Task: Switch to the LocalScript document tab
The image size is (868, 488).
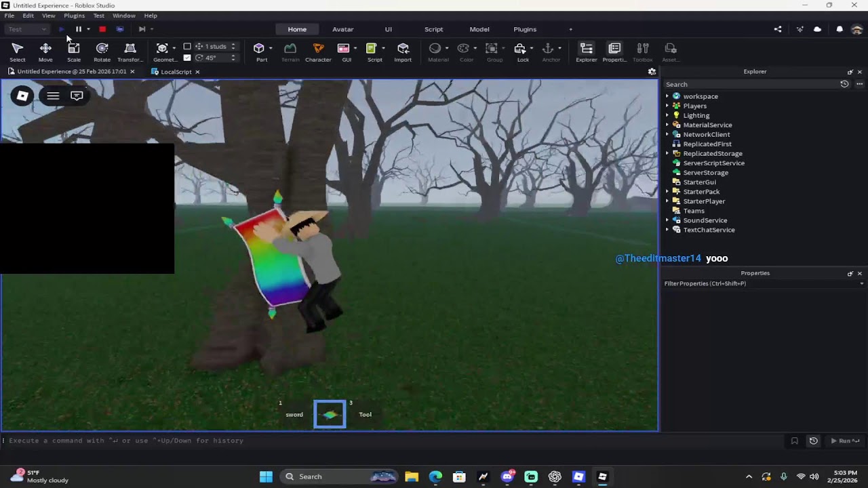Action: point(176,72)
